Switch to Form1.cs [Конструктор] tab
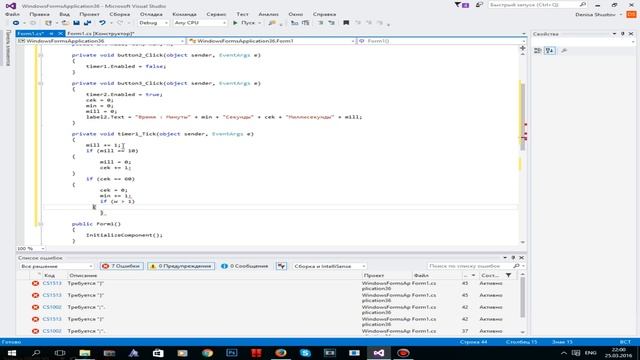 [x=100, y=33]
